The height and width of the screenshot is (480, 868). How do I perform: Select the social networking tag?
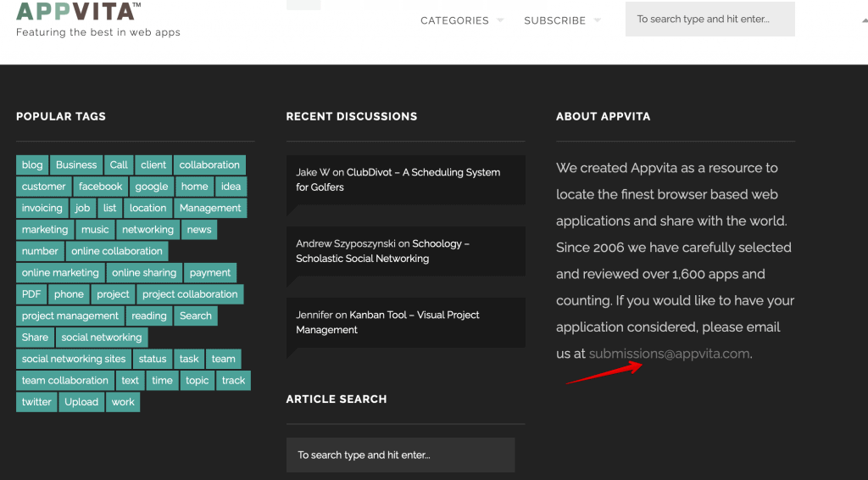[x=102, y=338]
